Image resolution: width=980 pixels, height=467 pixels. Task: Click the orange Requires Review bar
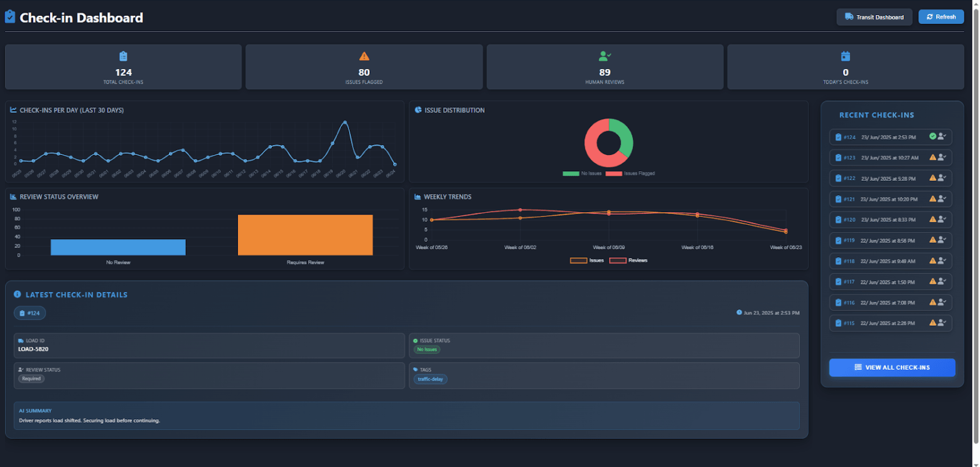305,235
